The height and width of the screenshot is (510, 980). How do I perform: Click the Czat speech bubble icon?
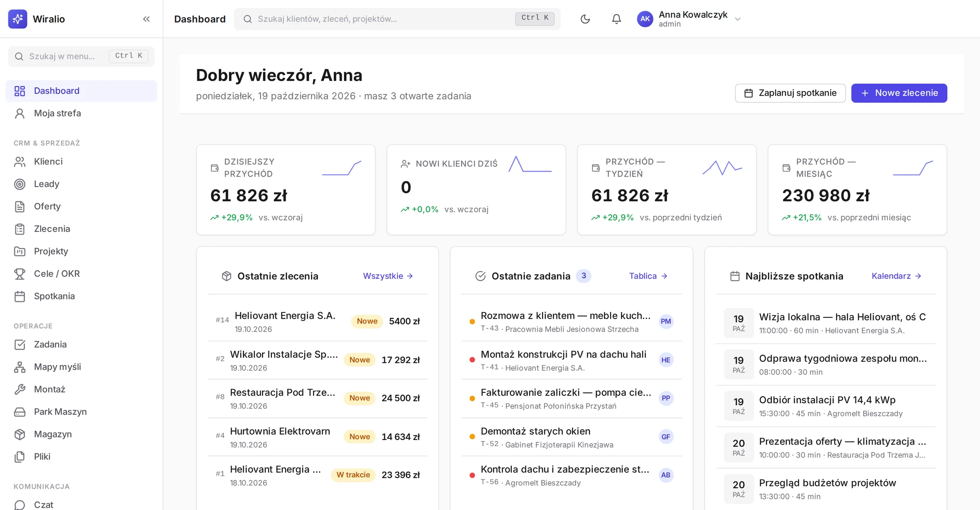20,505
